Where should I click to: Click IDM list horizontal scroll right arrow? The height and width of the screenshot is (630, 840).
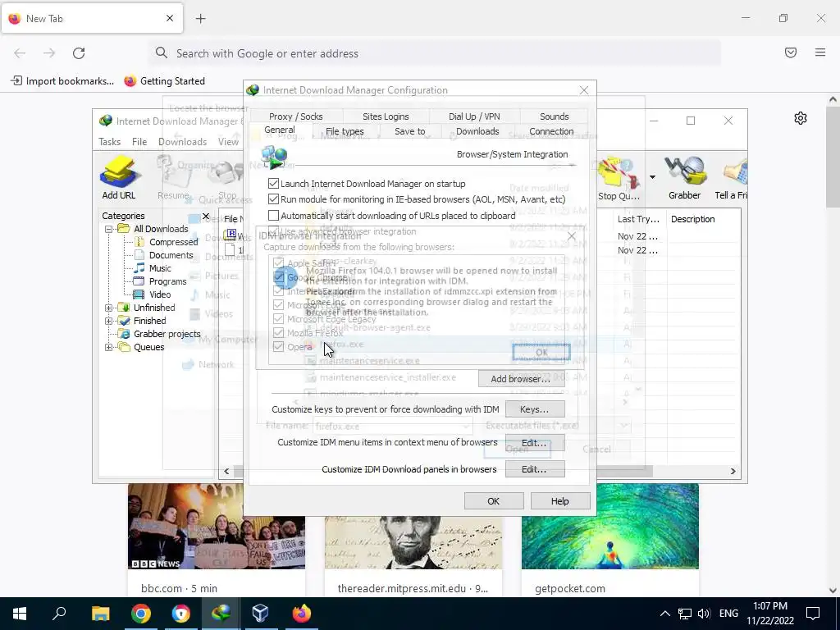[x=733, y=472]
